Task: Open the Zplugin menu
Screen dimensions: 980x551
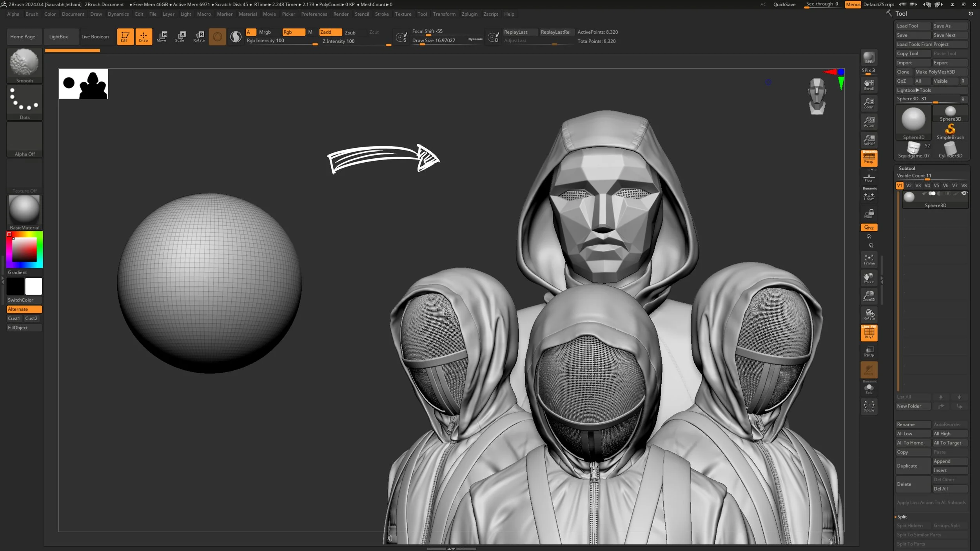Action: (x=469, y=14)
